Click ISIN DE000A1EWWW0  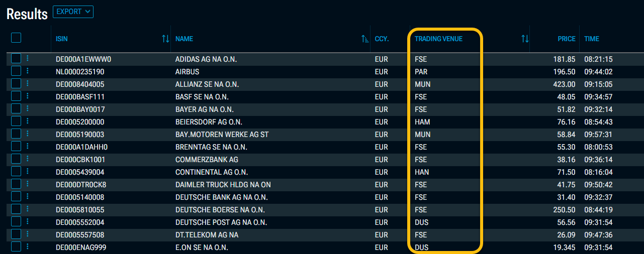(x=83, y=59)
